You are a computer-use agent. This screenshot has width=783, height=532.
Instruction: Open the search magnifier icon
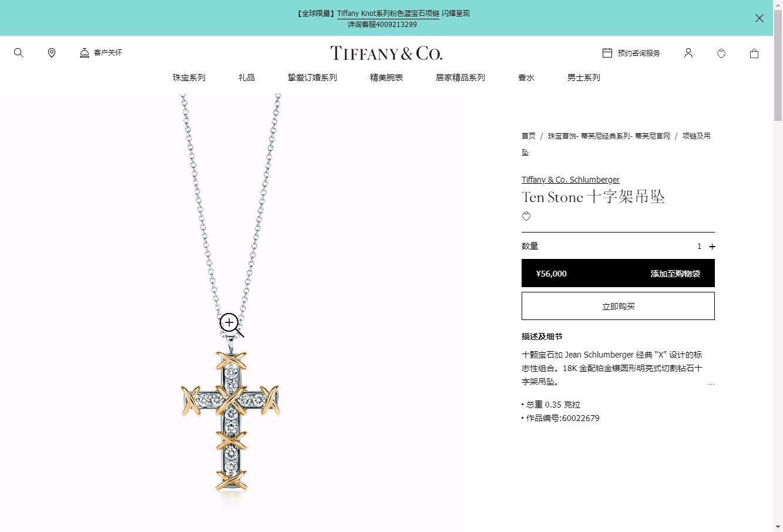tap(19, 53)
